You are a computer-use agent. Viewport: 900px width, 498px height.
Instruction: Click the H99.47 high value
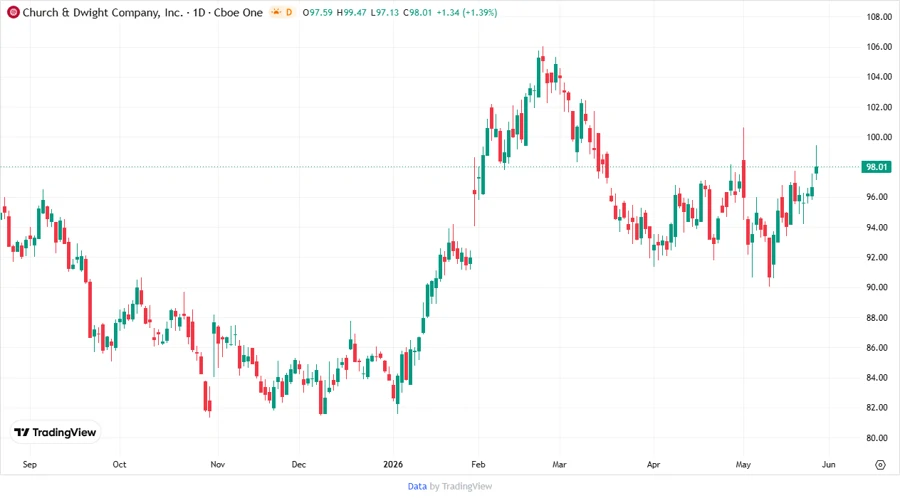pos(351,12)
